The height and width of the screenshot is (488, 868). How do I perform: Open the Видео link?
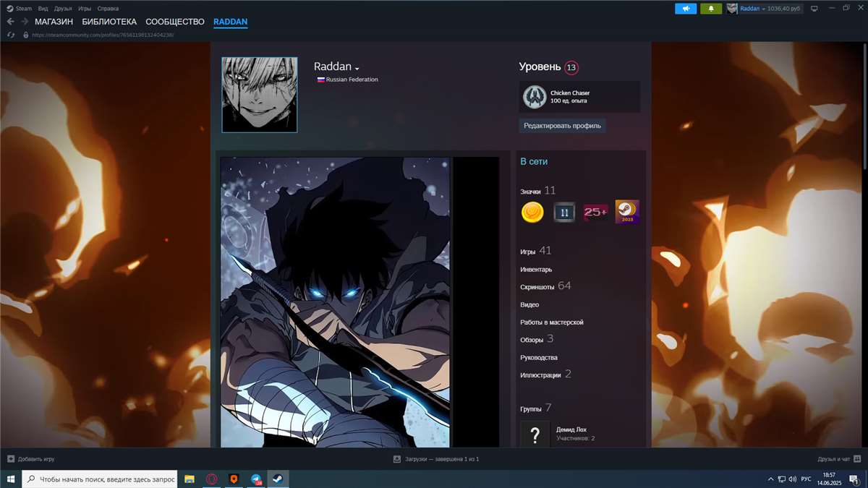(x=529, y=305)
